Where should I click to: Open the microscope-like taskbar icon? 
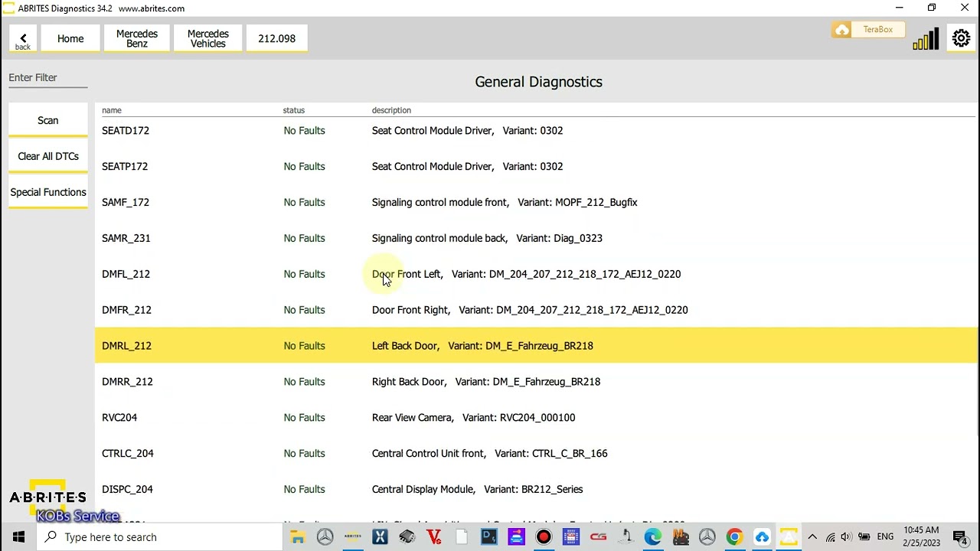click(x=626, y=537)
